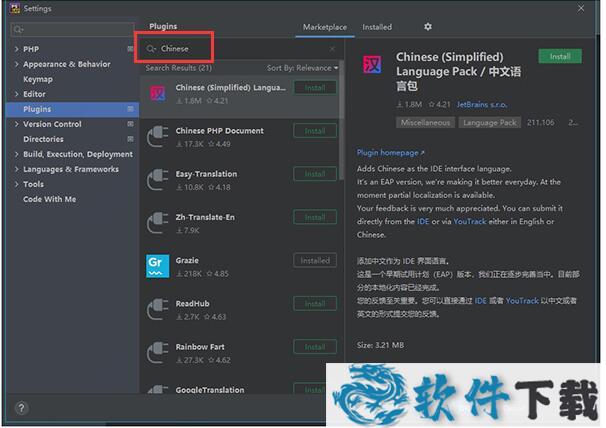The height and width of the screenshot is (428, 606).
Task: Click the Easy-Translation plugin icon
Action: [158, 179]
